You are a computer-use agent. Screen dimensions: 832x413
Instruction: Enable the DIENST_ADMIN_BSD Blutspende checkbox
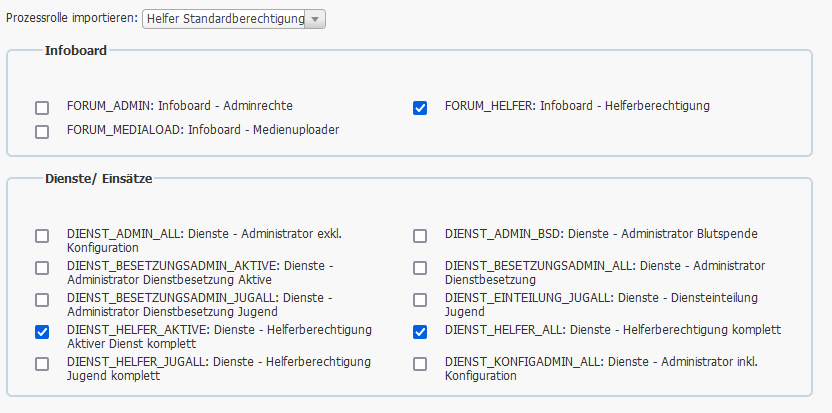click(420, 236)
